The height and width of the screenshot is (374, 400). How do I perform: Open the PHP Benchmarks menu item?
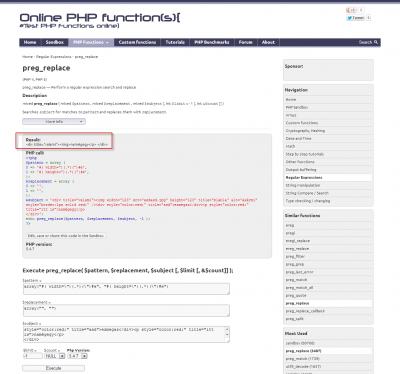(x=212, y=42)
